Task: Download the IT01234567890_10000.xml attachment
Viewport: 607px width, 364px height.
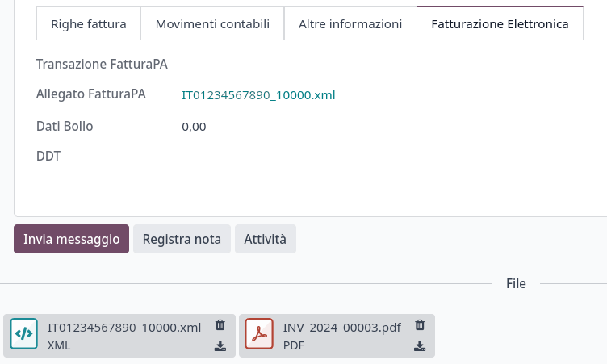Action: click(220, 346)
